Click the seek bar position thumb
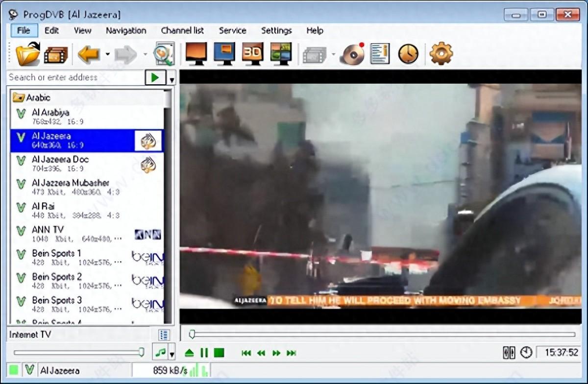The image size is (588, 384). click(x=192, y=335)
